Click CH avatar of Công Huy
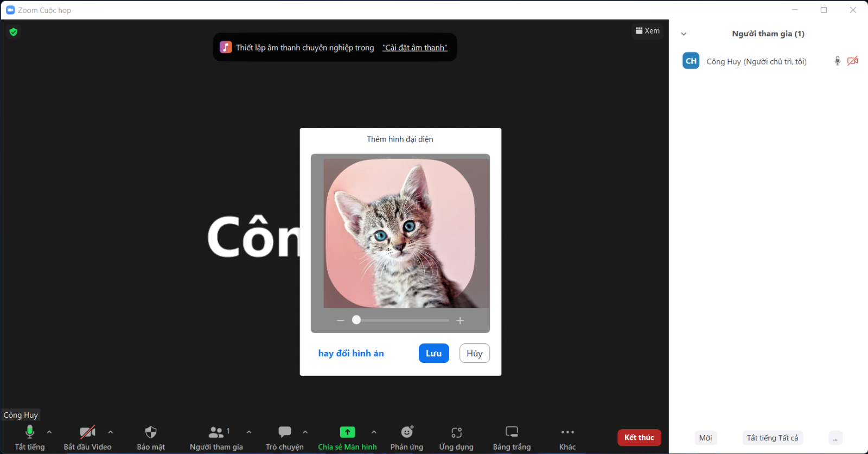This screenshot has width=868, height=454. pyautogui.click(x=691, y=61)
